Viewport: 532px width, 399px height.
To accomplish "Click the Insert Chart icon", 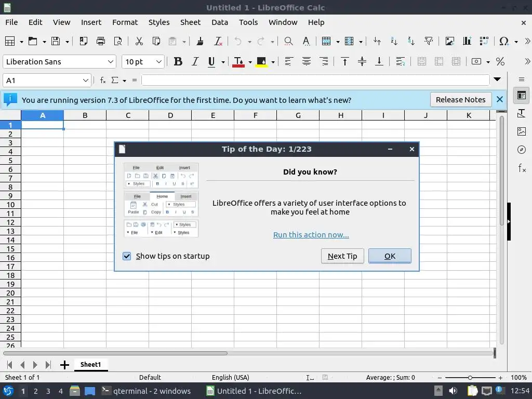I will click(x=467, y=41).
